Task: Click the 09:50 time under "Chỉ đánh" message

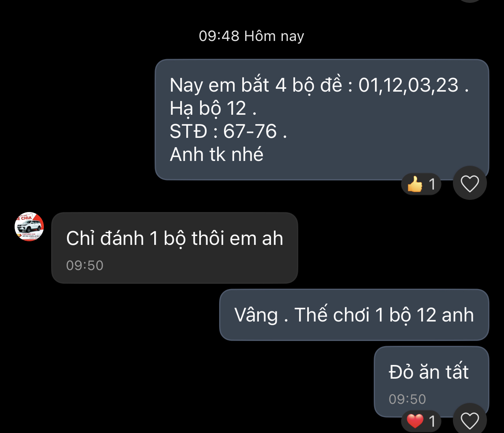Action: pos(85,265)
